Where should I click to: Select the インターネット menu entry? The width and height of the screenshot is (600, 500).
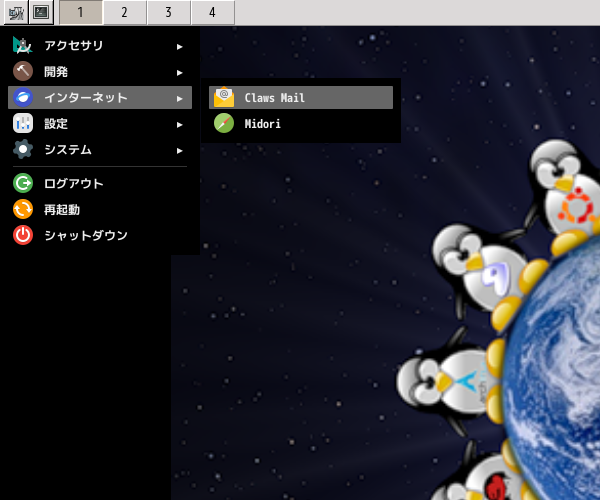click(x=100, y=98)
